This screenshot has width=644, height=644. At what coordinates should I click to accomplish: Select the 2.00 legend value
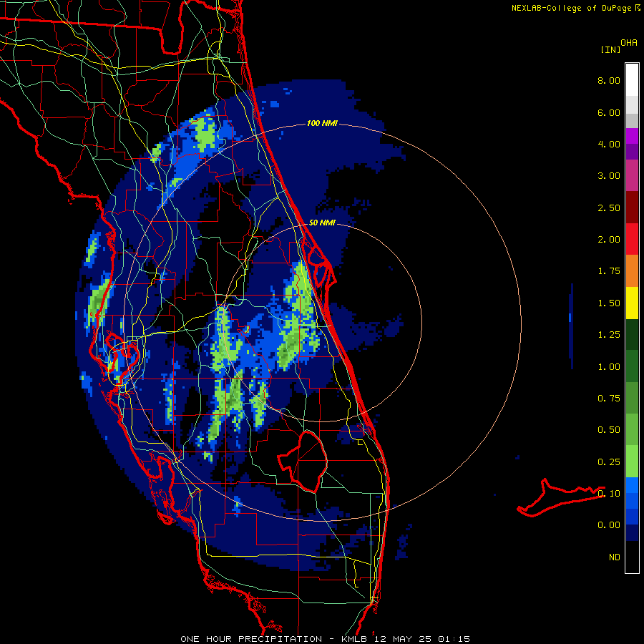pos(609,240)
